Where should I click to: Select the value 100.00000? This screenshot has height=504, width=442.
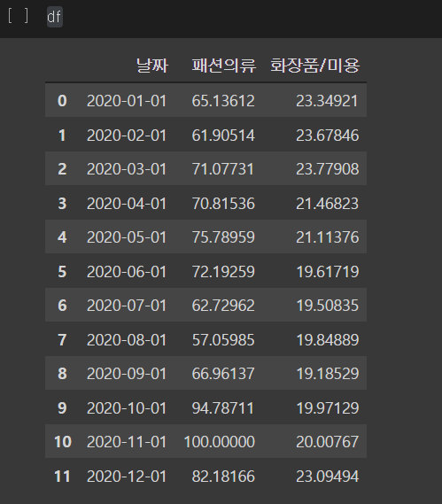(220, 442)
